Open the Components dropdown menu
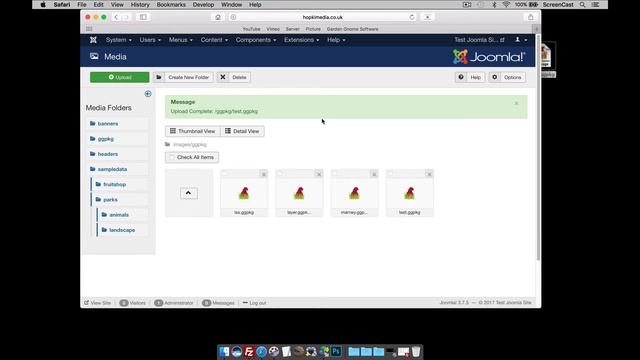640x360 pixels. (x=256, y=40)
